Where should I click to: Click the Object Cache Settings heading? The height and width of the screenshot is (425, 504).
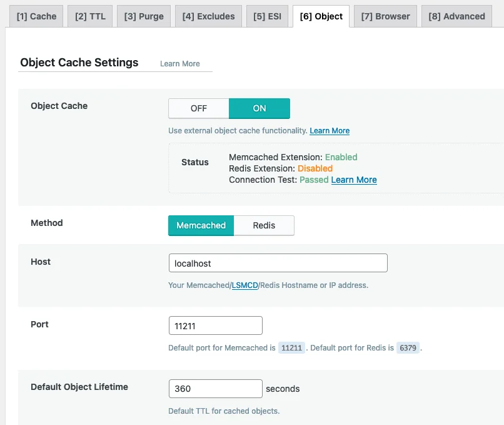pos(79,63)
